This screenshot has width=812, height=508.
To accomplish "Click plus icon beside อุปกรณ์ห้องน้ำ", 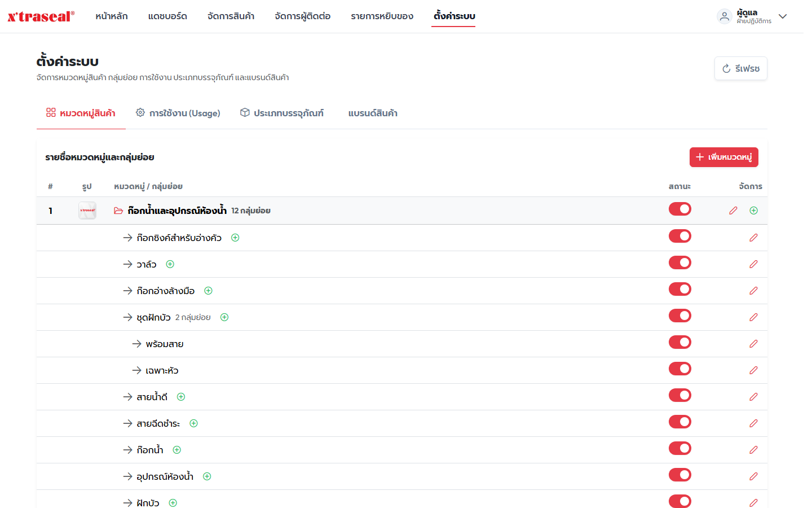I will pos(207,476).
